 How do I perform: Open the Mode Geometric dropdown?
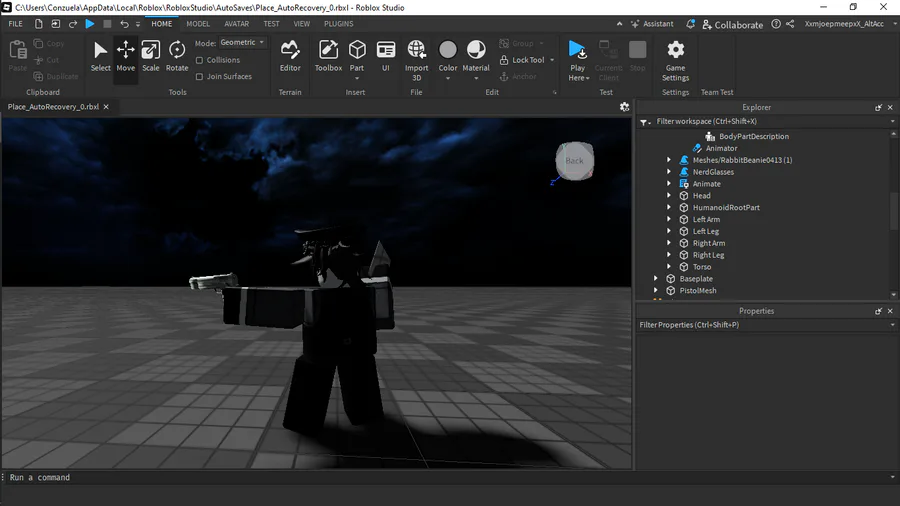click(x=243, y=42)
